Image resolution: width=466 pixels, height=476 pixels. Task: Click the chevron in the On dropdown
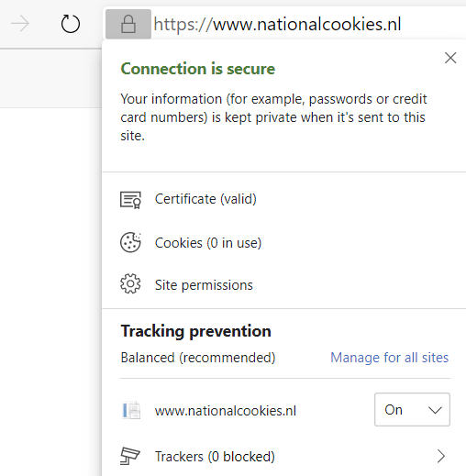pyautogui.click(x=435, y=410)
